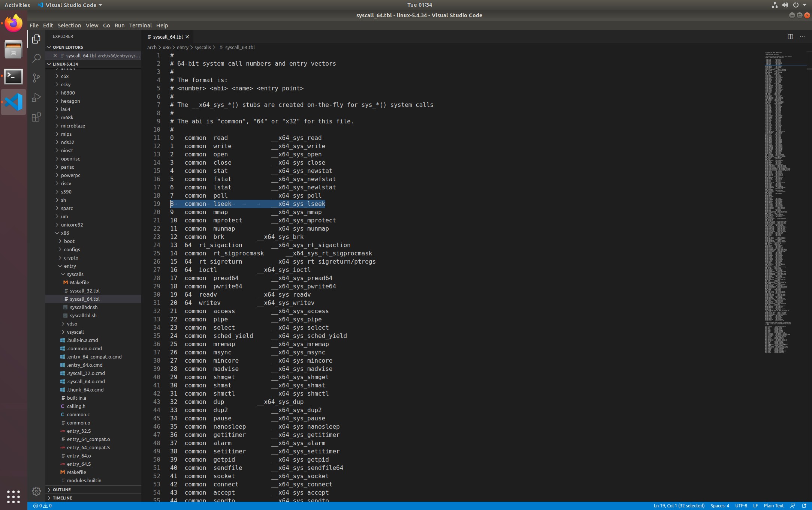Image resolution: width=812 pixels, height=510 pixels.
Task: Expand the vsyscall folder
Action: [93, 332]
